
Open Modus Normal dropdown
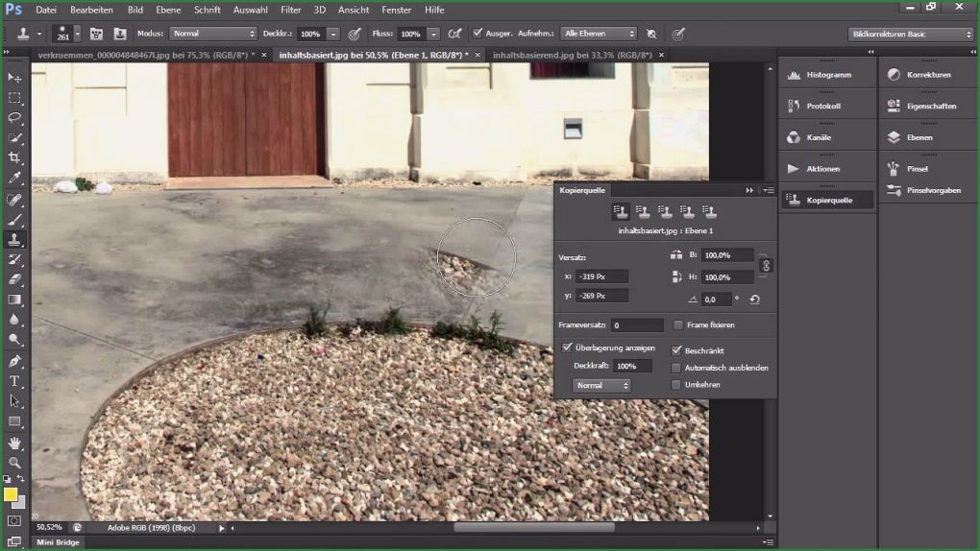coord(212,33)
